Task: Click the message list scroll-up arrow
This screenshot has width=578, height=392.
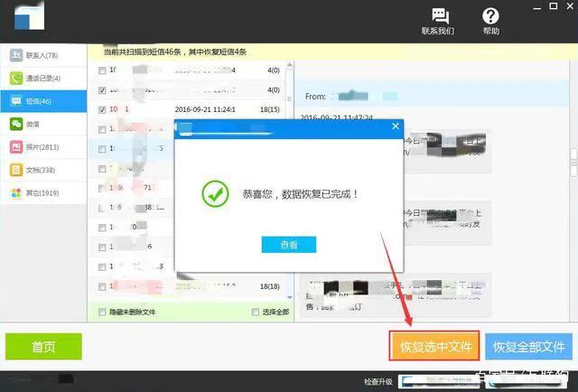Action: pos(290,65)
